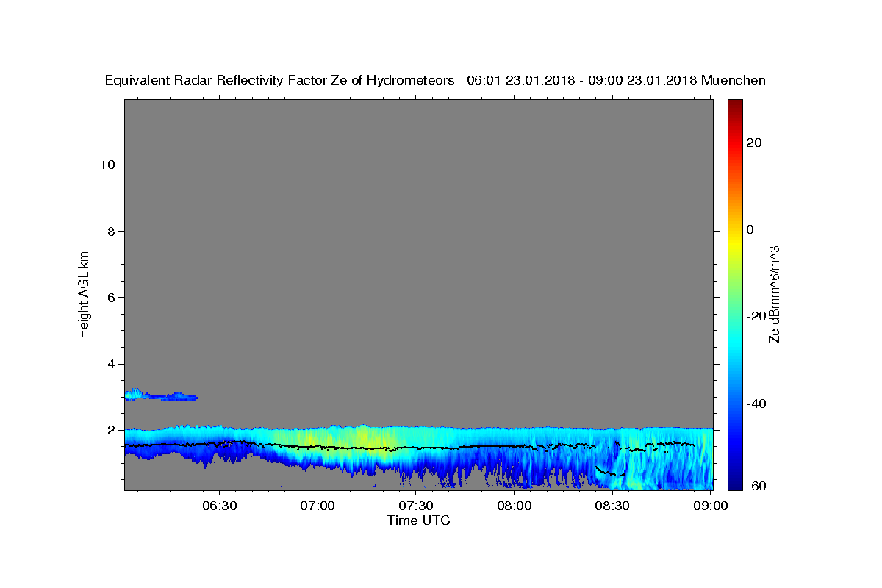The width and height of the screenshot is (882, 588).
Task: Click the 08:30 time tick label
Action: pyautogui.click(x=612, y=506)
